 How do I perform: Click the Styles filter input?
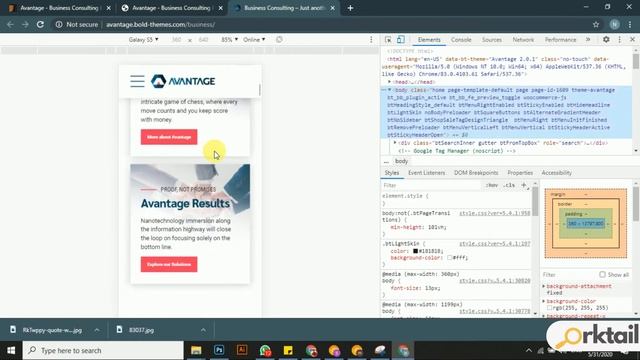[432, 185]
